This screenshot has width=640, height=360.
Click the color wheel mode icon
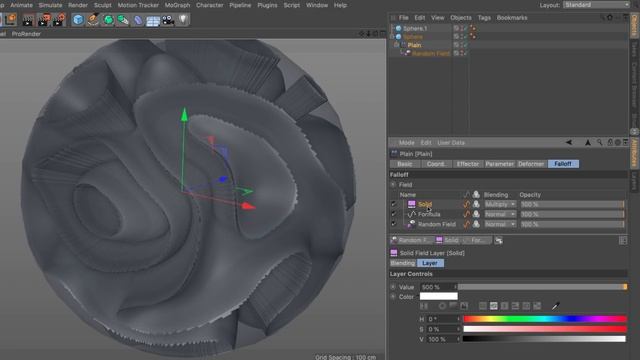(x=442, y=306)
